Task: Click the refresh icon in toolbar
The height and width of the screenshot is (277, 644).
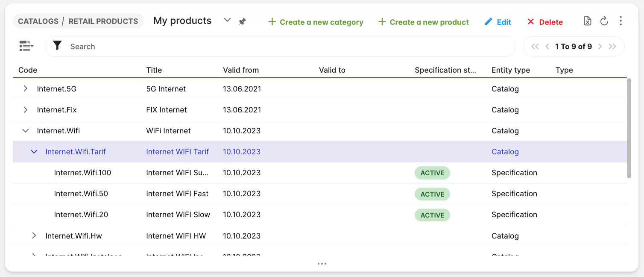Action: pyautogui.click(x=604, y=21)
